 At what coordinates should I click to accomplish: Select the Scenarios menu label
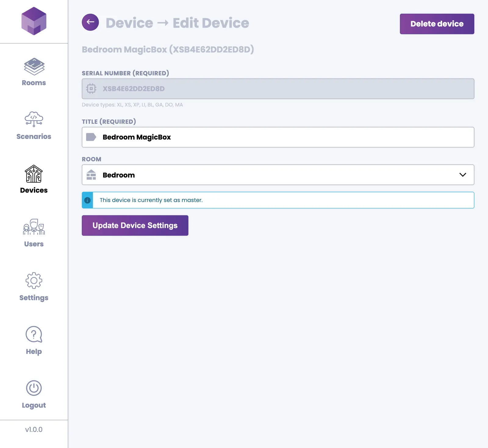click(34, 136)
